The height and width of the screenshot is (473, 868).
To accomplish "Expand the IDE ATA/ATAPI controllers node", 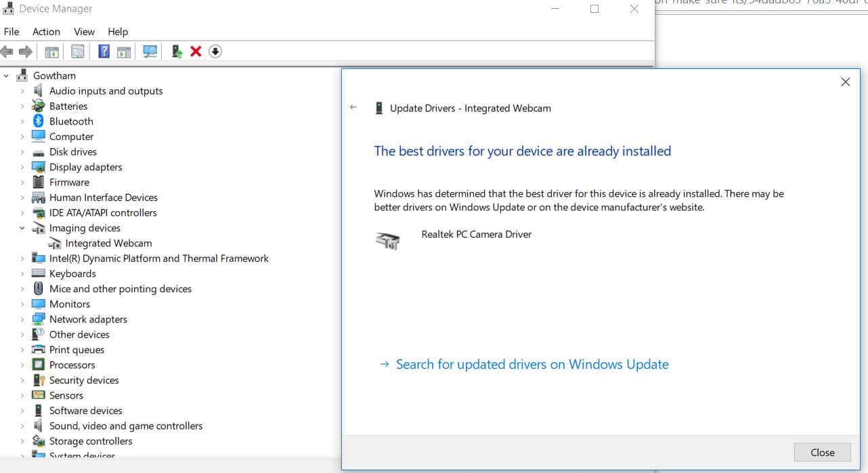I will tap(22, 212).
